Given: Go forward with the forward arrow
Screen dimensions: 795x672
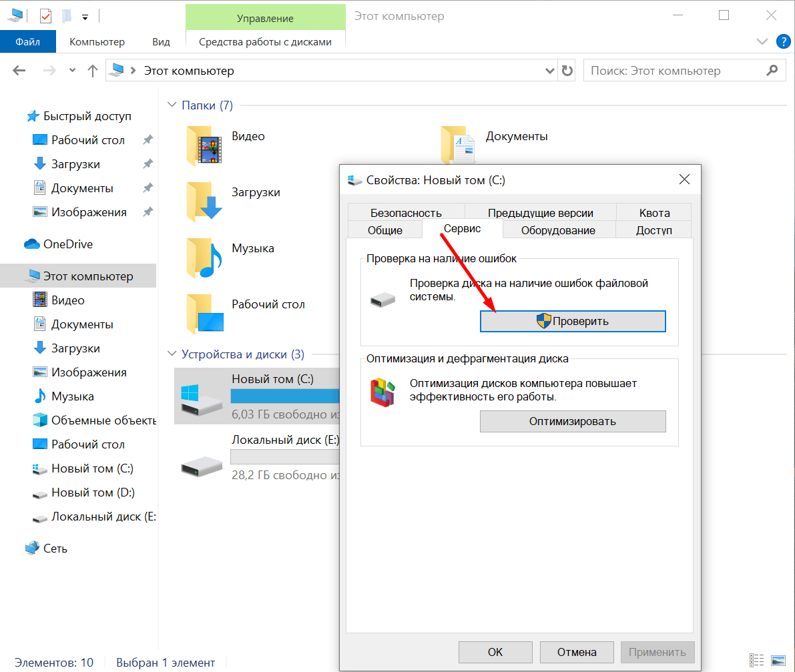Looking at the screenshot, I should pyautogui.click(x=49, y=71).
